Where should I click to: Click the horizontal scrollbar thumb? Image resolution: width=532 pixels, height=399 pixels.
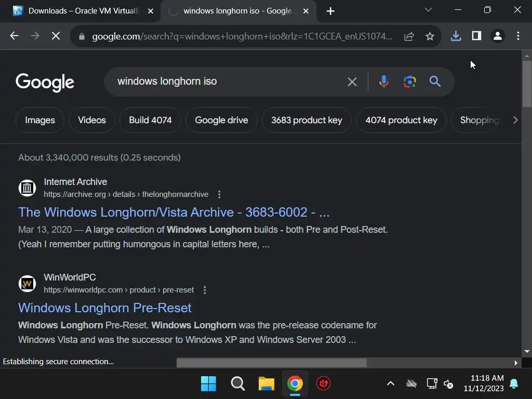[x=271, y=363]
